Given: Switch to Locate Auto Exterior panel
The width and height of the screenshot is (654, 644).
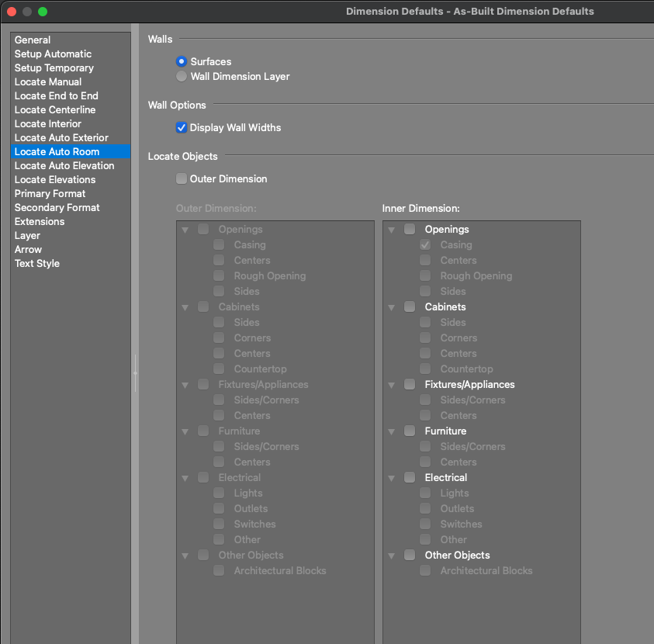Looking at the screenshot, I should (61, 137).
